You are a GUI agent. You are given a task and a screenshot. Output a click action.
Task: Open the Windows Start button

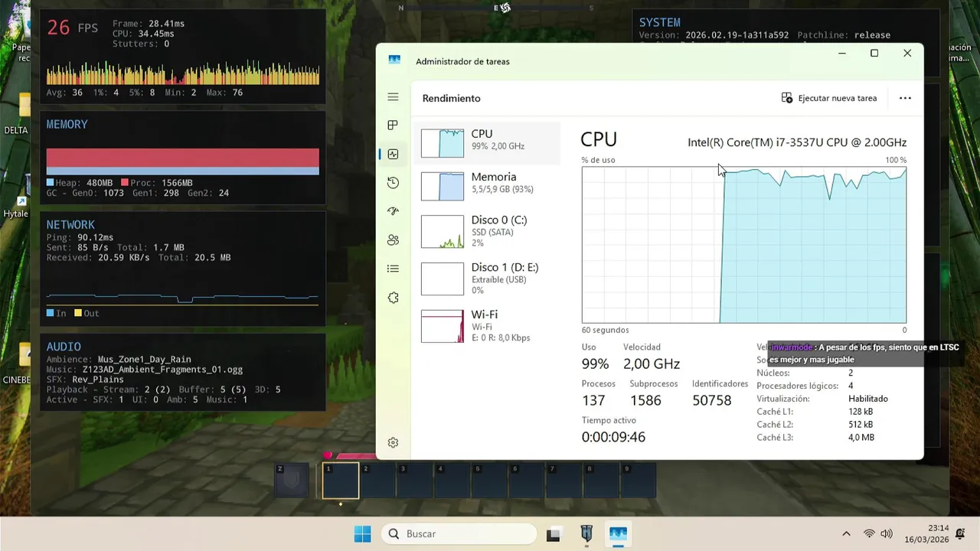click(362, 533)
